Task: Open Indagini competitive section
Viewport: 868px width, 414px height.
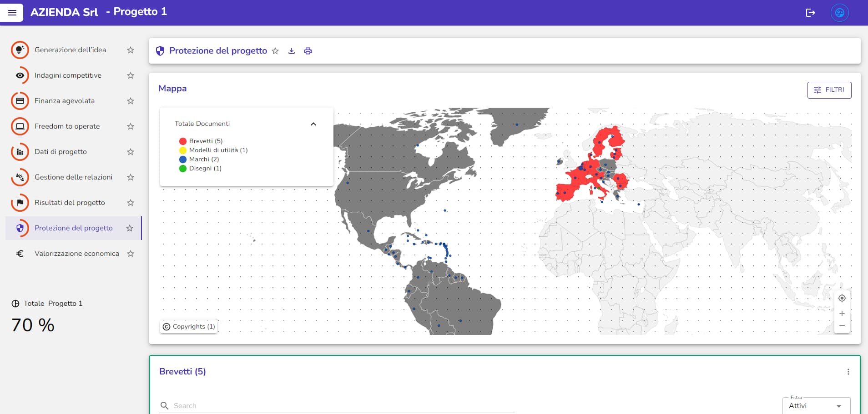Action: coord(68,75)
